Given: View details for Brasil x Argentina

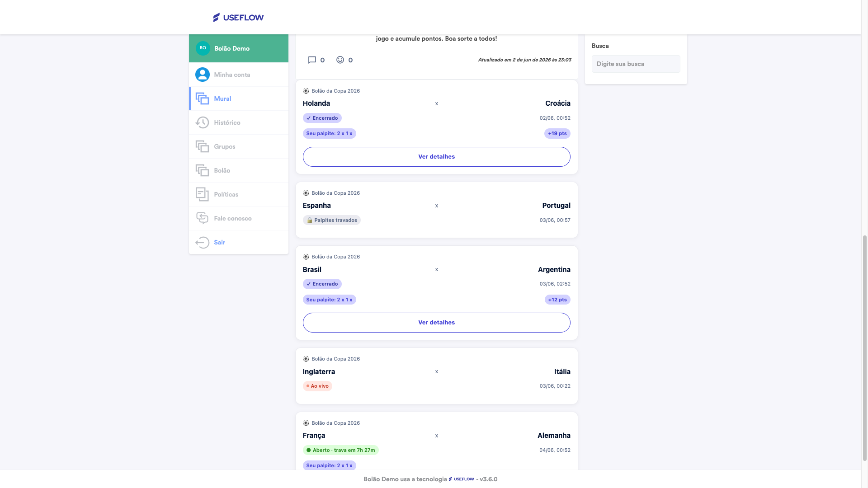Looking at the screenshot, I should [437, 323].
